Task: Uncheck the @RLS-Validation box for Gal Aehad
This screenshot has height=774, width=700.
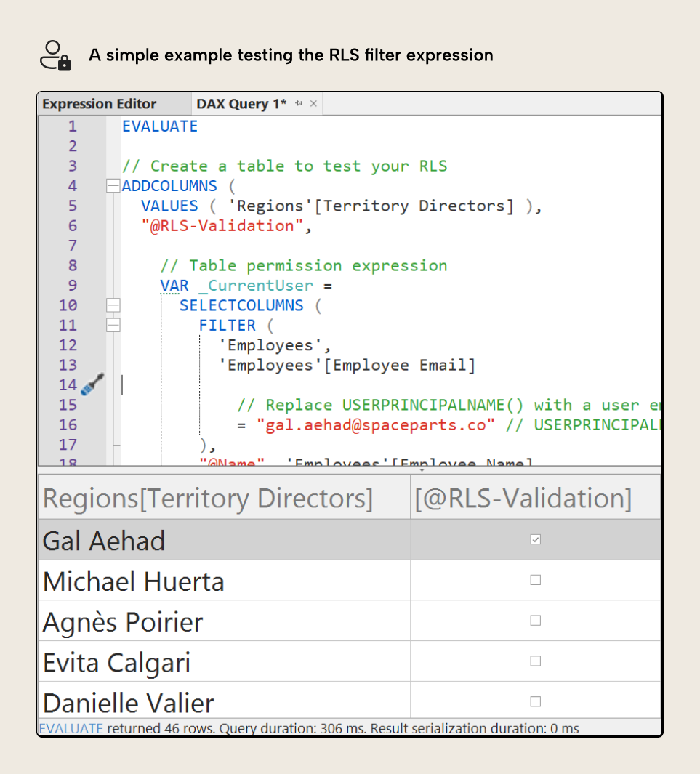Action: [x=536, y=539]
